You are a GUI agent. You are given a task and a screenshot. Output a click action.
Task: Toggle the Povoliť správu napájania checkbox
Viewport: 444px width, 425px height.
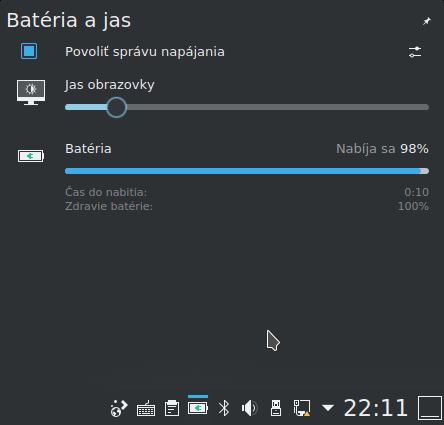tap(29, 51)
